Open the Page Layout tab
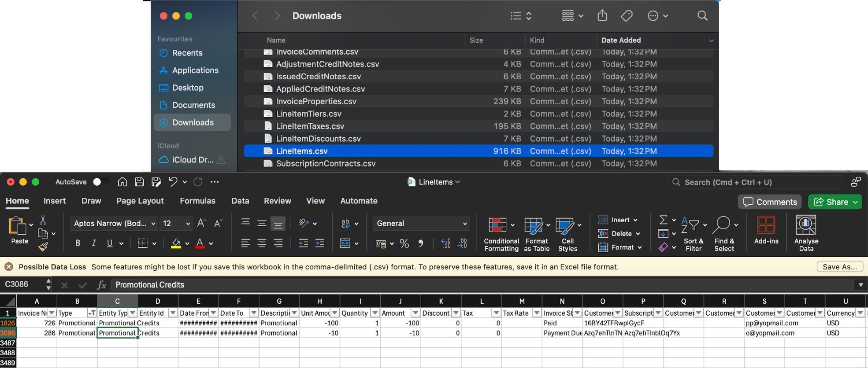868x368 pixels. [x=140, y=201]
